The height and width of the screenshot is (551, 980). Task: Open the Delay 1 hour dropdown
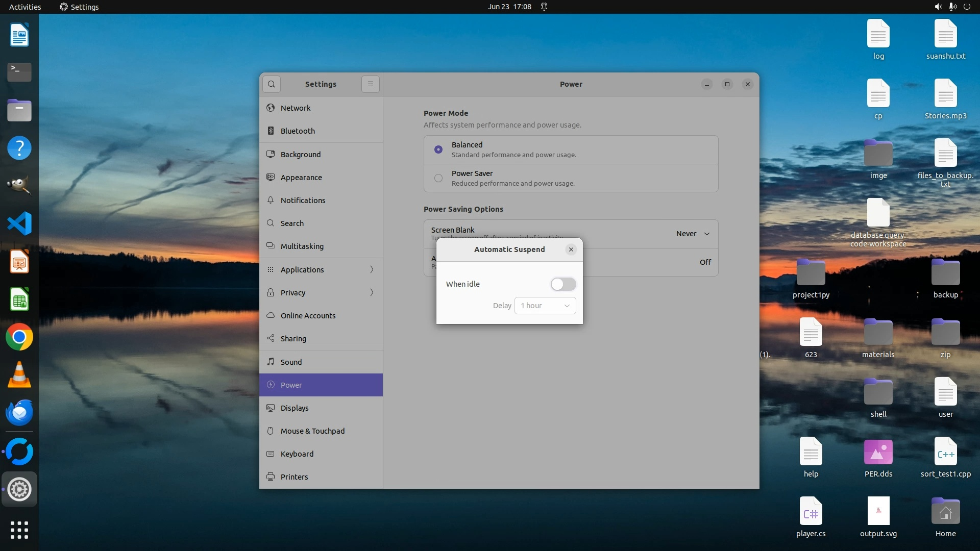[x=545, y=306]
